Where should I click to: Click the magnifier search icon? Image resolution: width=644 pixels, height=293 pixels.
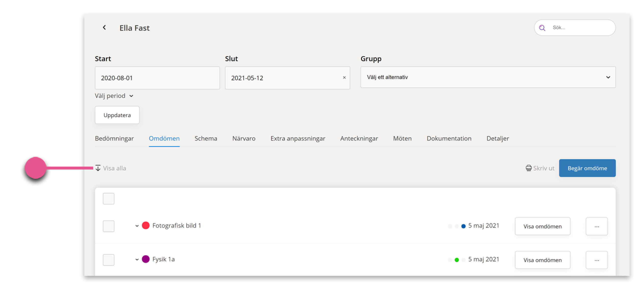tap(542, 28)
